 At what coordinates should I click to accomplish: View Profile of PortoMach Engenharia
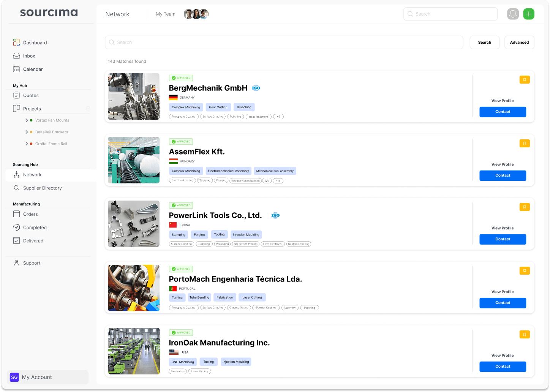pyautogui.click(x=503, y=292)
